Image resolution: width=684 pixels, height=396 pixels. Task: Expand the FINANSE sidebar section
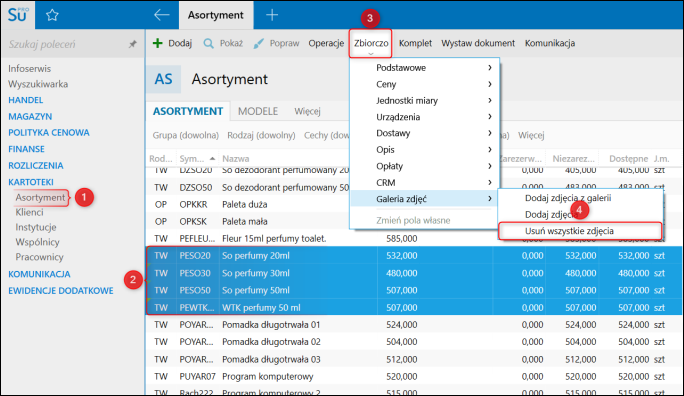point(26,149)
